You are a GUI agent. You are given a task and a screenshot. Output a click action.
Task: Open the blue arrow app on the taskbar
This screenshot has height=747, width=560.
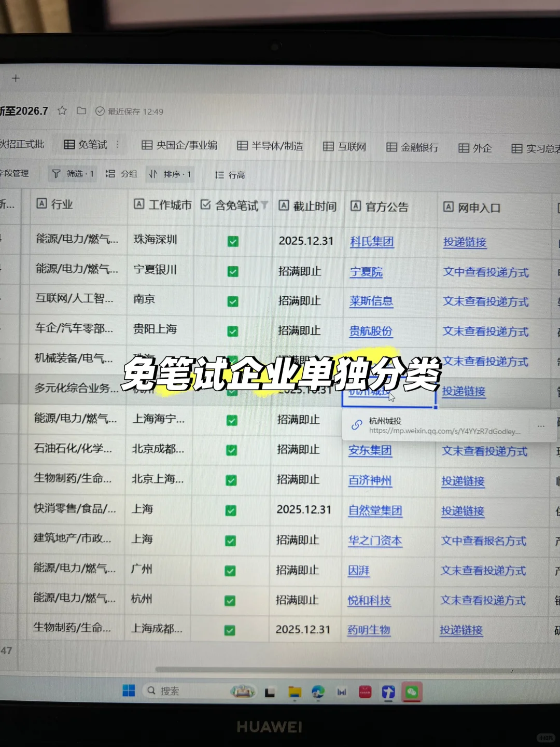(388, 692)
